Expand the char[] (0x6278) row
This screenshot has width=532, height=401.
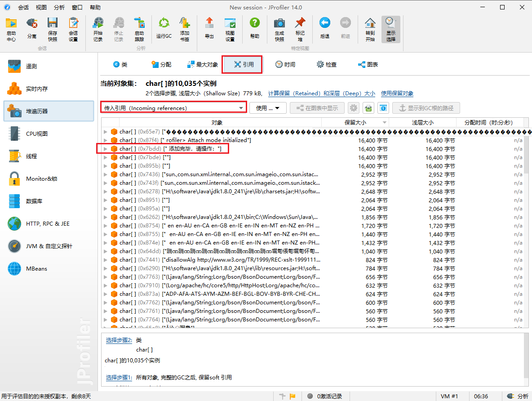click(106, 192)
